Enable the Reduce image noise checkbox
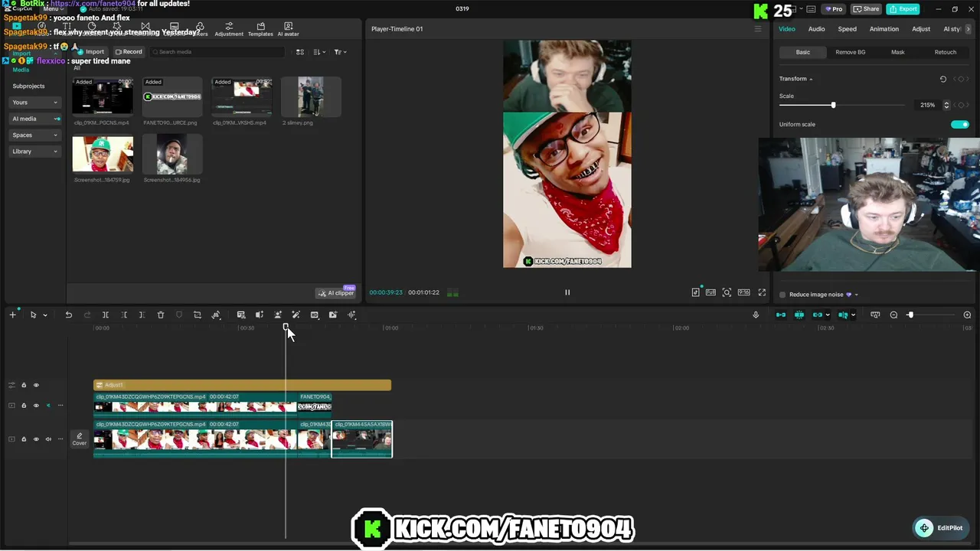The height and width of the screenshot is (551, 980). tap(782, 295)
